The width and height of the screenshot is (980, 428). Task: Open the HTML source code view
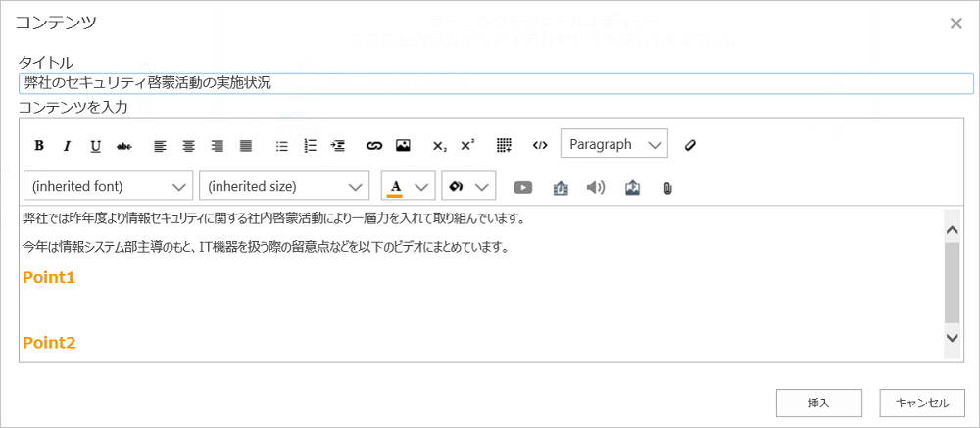tap(539, 145)
